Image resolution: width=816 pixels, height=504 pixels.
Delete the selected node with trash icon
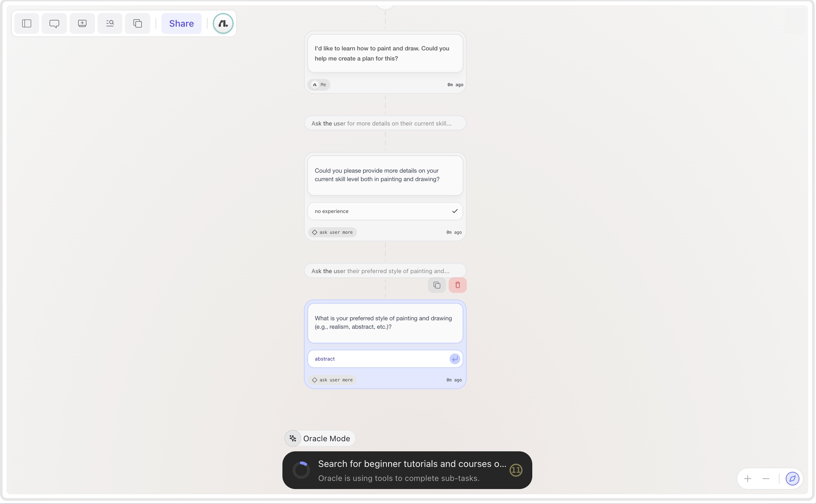coord(457,285)
